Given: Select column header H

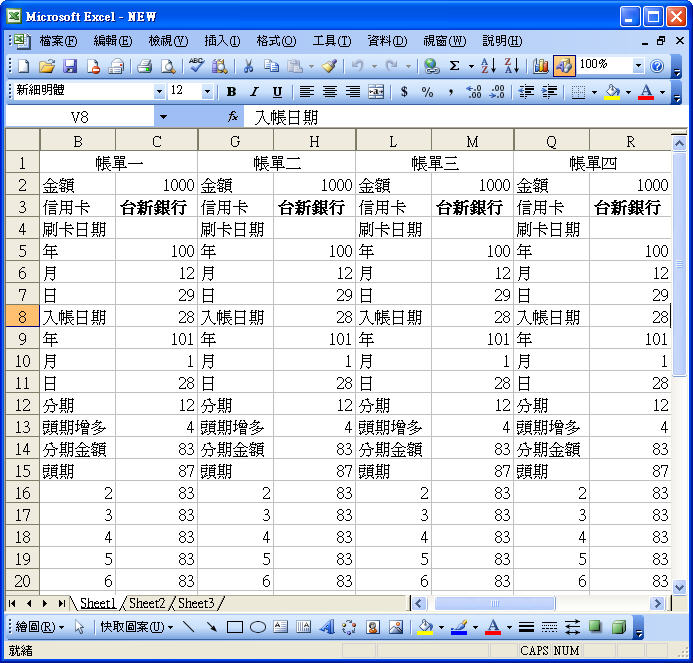Looking at the screenshot, I should 314,141.
